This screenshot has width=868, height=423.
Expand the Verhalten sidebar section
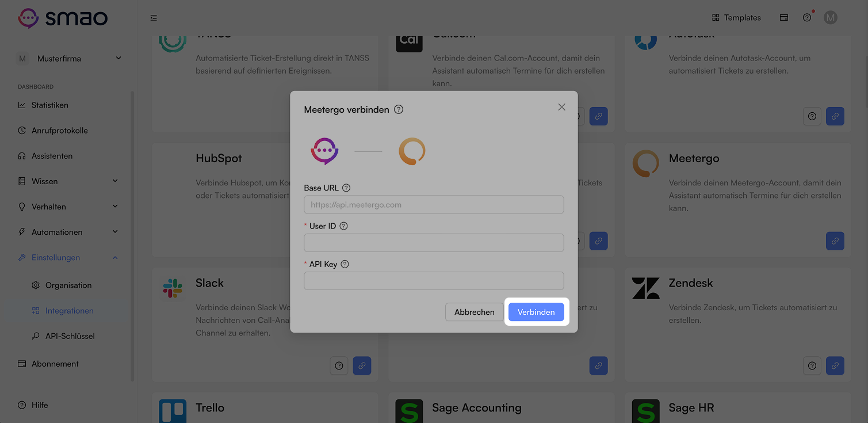pyautogui.click(x=68, y=207)
